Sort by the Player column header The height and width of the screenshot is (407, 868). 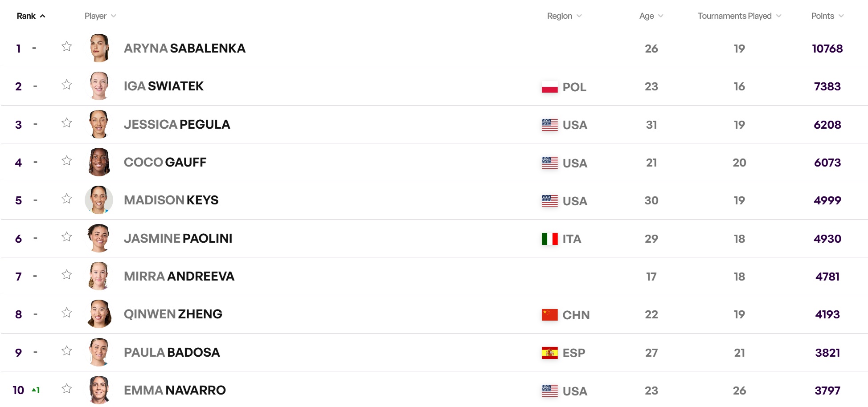(x=101, y=16)
